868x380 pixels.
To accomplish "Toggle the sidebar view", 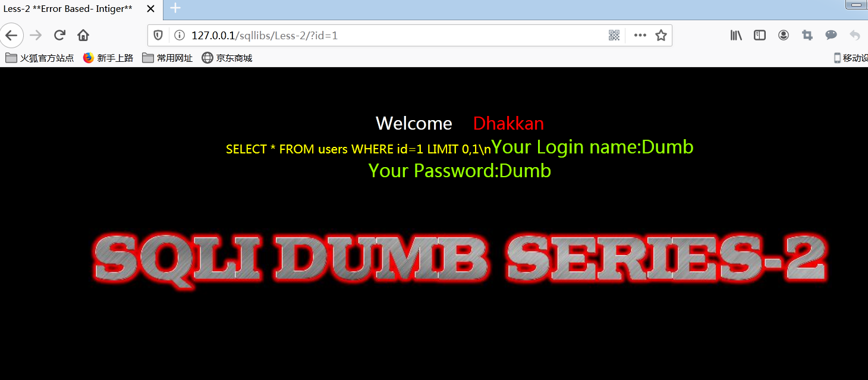I will pos(760,36).
